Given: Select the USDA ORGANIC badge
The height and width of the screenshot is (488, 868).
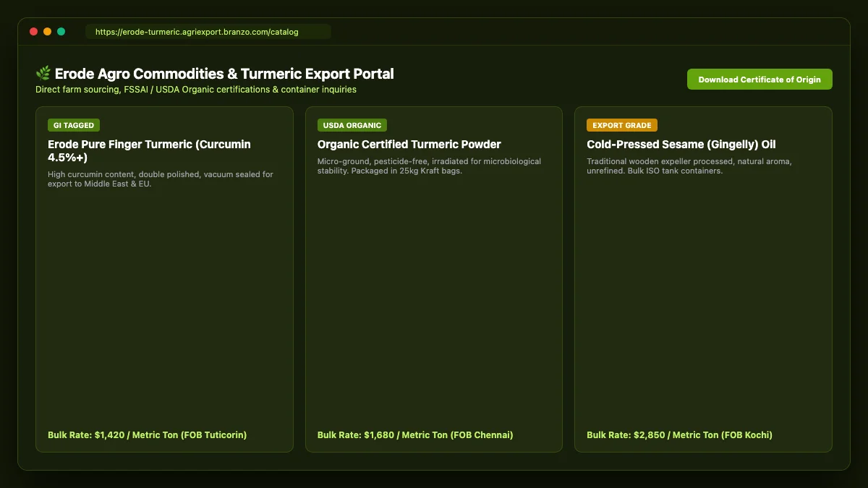Looking at the screenshot, I should click(352, 125).
